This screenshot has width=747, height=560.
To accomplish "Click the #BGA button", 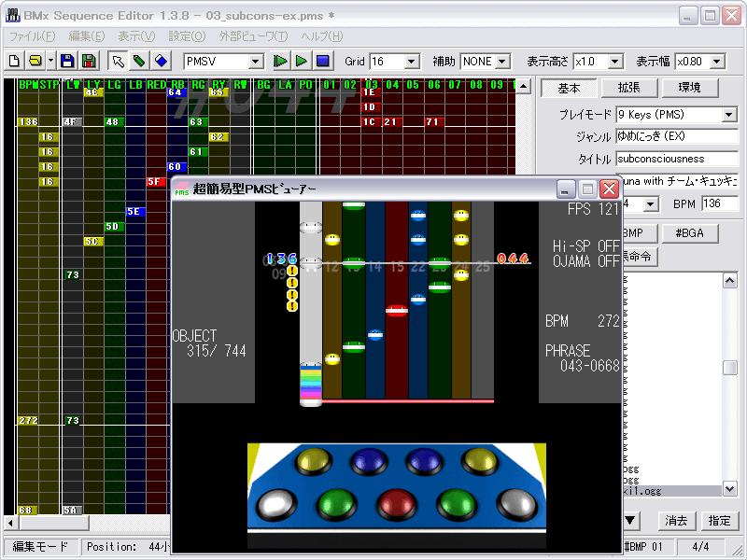I will [690, 232].
